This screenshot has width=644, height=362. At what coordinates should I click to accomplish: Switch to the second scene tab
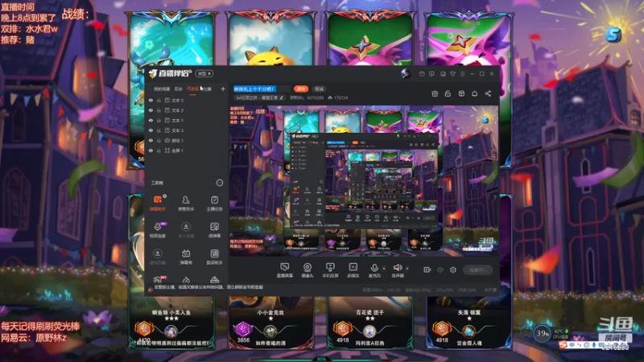[178, 89]
